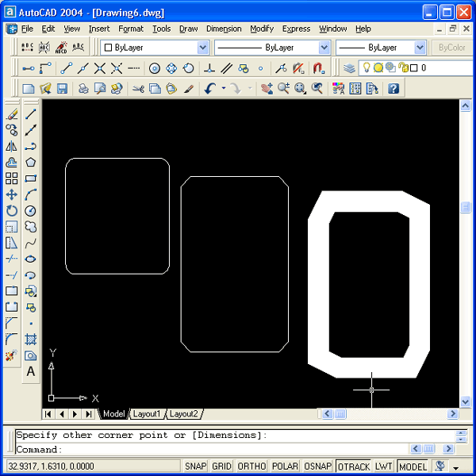Open the Help question mark icon
476x476 pixels.
point(393,89)
